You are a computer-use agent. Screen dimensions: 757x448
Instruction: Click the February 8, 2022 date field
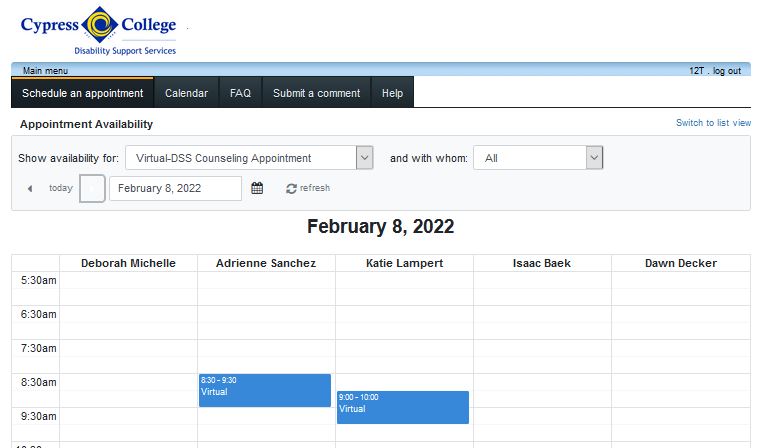pyautogui.click(x=175, y=188)
